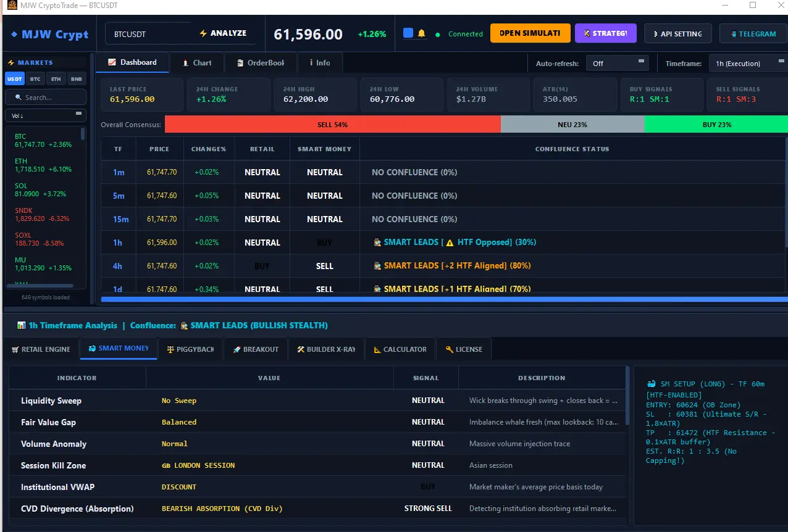Switch to the Dashboard tab

pos(132,62)
